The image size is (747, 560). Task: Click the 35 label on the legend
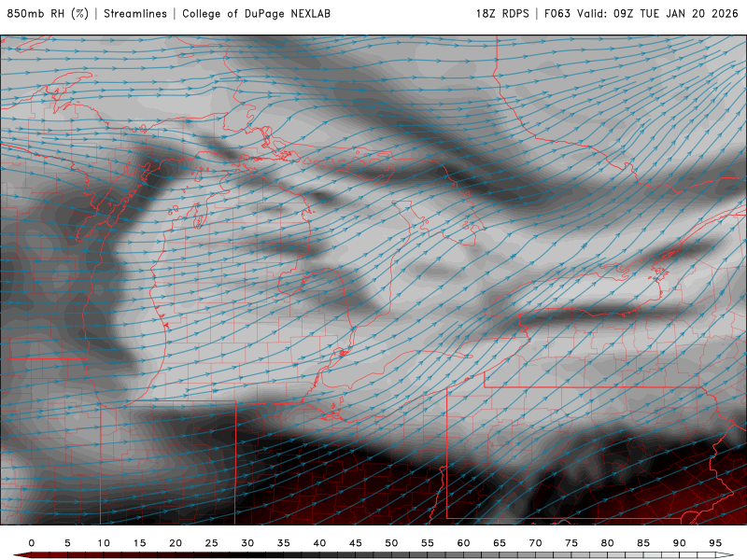tap(284, 543)
